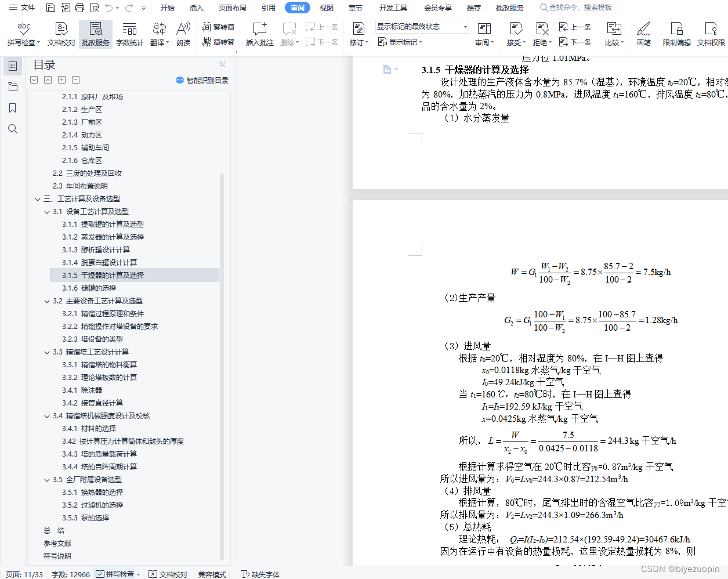Viewport: 728px width, 579px height.
Task: Click the 修订 track changes tool
Action: [359, 34]
